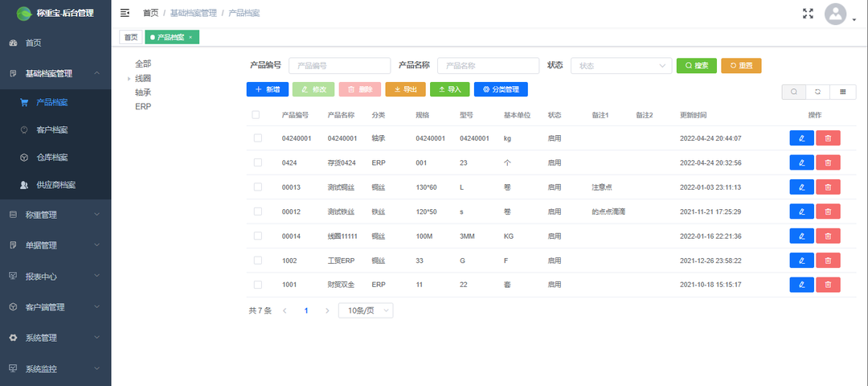The image size is (868, 386).
Task: Switch to the 首页 tab
Action: [x=130, y=37]
